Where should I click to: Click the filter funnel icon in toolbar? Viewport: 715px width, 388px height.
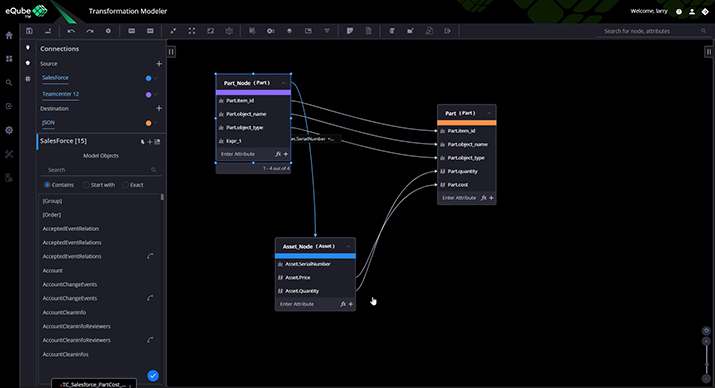tap(327, 31)
